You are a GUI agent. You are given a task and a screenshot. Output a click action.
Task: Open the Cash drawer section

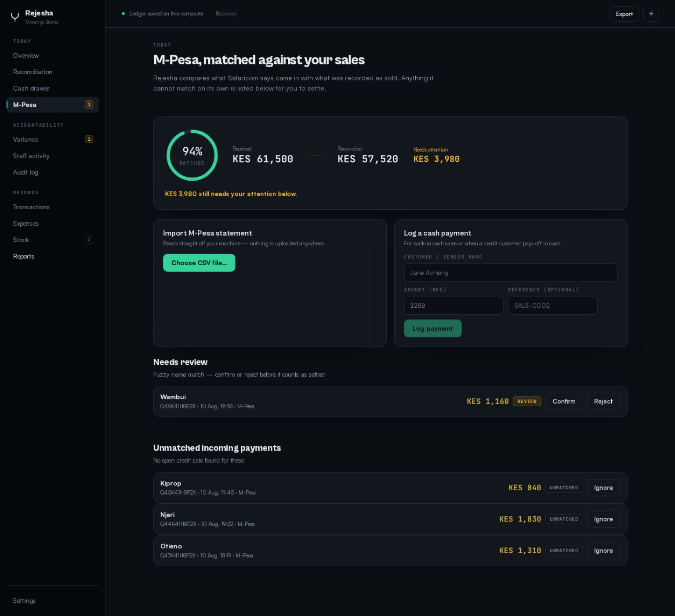coord(53,88)
